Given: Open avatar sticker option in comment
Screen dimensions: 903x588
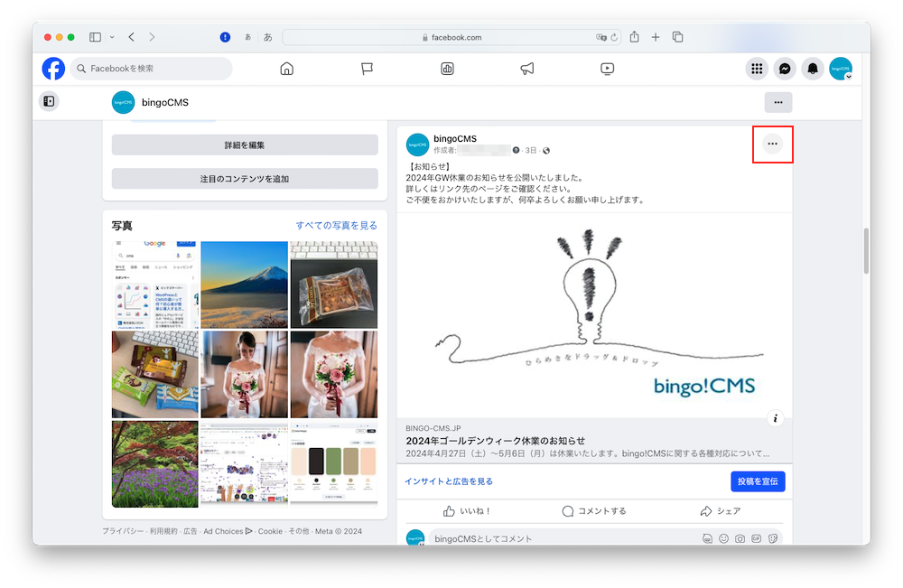Looking at the screenshot, I should pyautogui.click(x=707, y=538).
